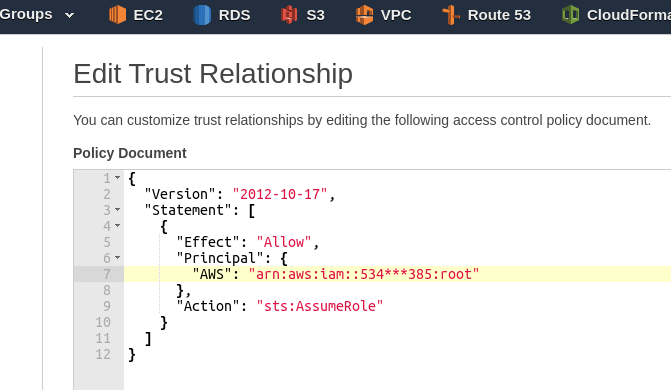Collapse the fold arrow on line 1

click(x=117, y=178)
